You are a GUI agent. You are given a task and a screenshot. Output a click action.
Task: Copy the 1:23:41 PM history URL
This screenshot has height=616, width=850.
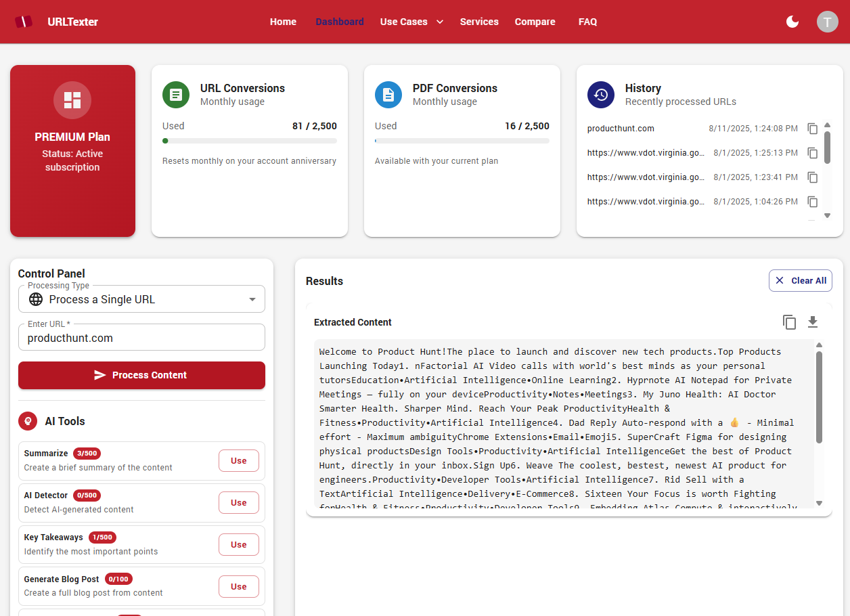coord(813,177)
